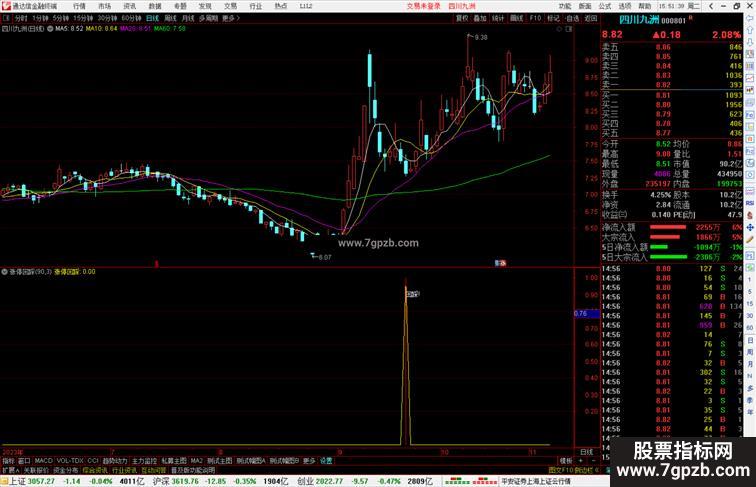The width and height of the screenshot is (756, 487).
Task: Click the chart window layout square icon
Action: point(569,29)
